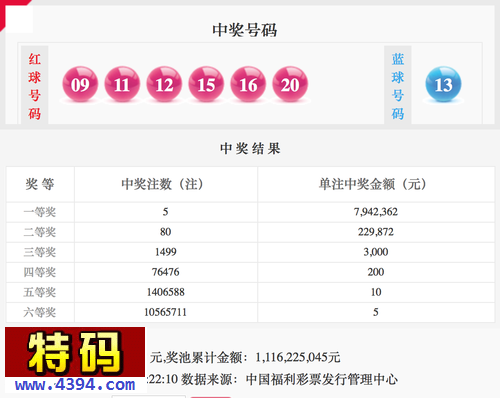Click the sixth prize count 10565711
Image resolution: width=500 pixels, height=398 pixels.
pyautogui.click(x=165, y=312)
